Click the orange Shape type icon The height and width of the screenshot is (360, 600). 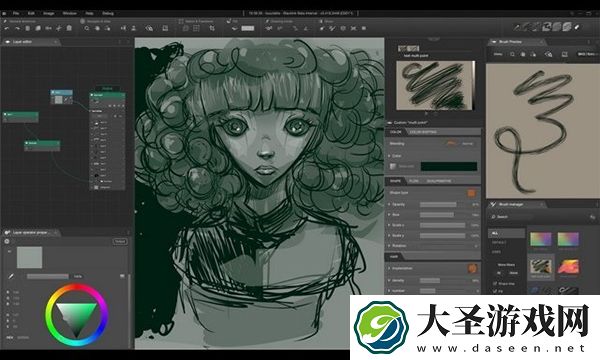471,193
